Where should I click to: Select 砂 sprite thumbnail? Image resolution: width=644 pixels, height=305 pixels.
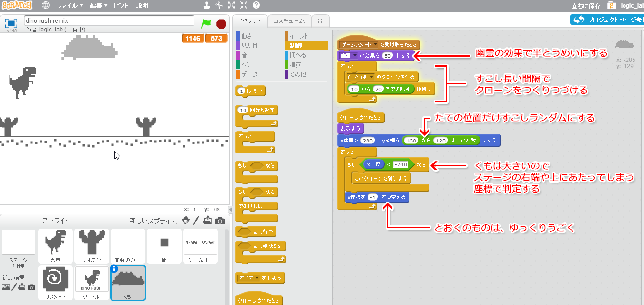(164, 246)
